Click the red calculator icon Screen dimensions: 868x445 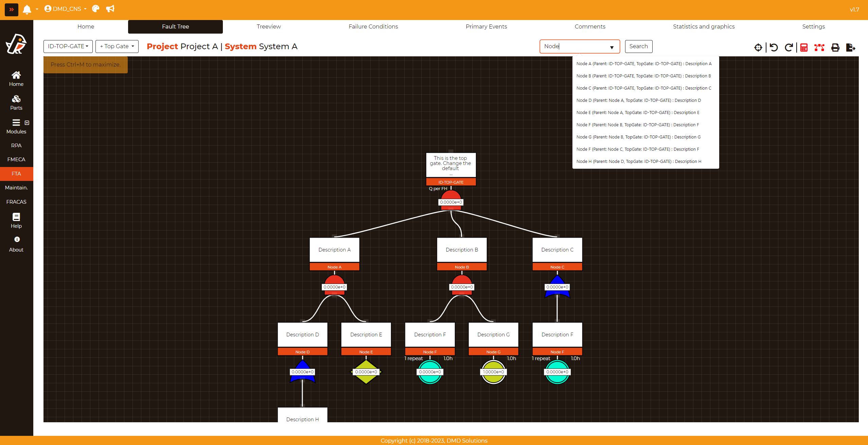click(804, 47)
